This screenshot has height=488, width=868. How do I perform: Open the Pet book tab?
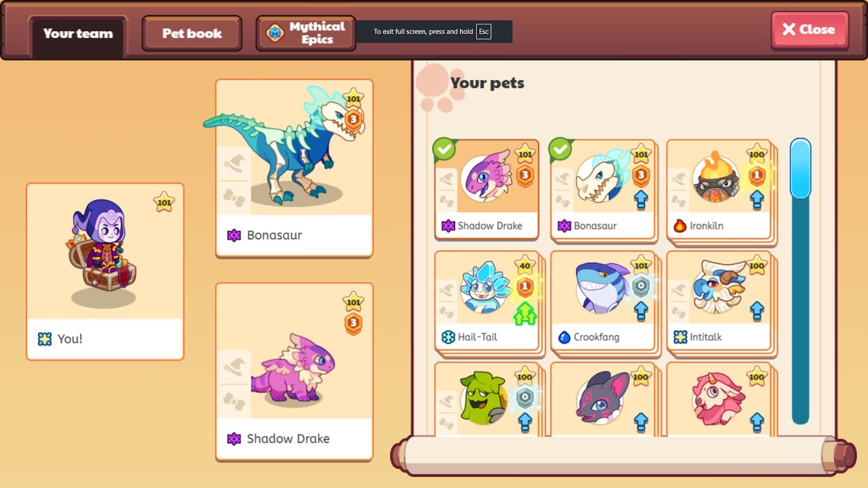click(192, 33)
